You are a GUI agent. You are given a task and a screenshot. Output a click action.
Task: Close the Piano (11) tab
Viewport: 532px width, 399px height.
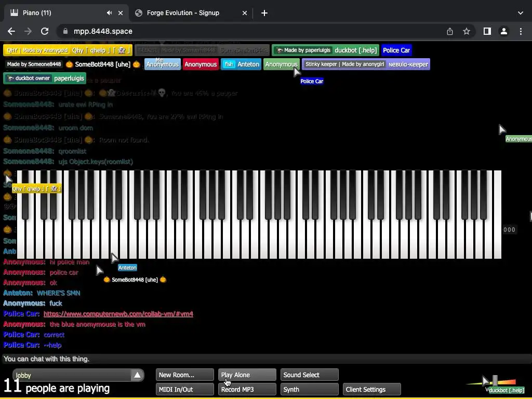(x=121, y=13)
